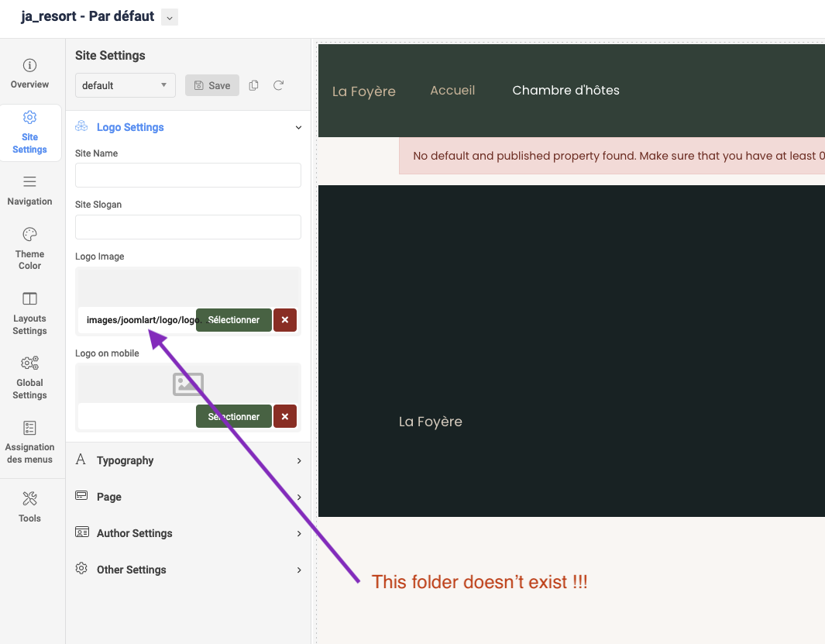Image resolution: width=825 pixels, height=644 pixels.
Task: Click the Site Name input field
Action: [x=187, y=175]
